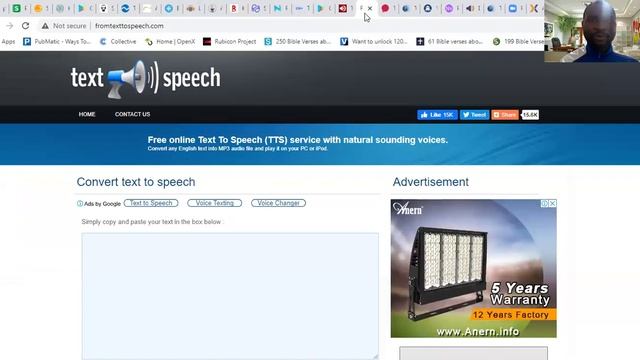The image size is (640, 360).
Task: Switch to the purple circle icon tab
Action: (449, 8)
